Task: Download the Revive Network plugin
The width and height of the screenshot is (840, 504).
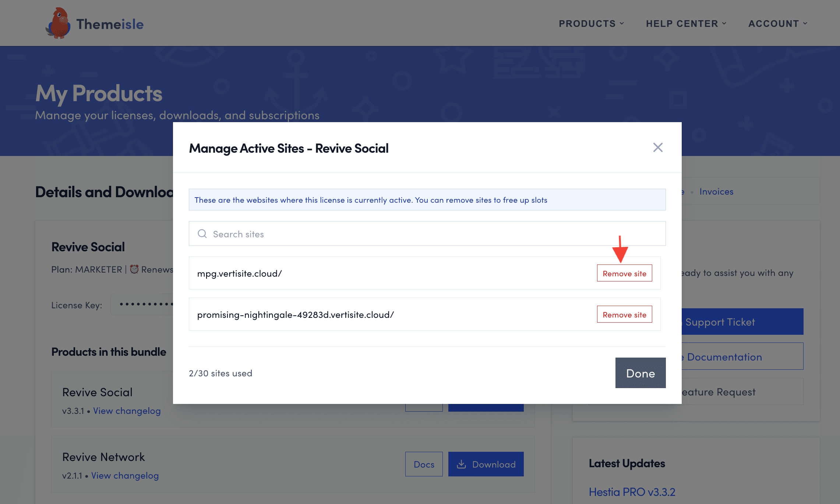Action: tap(486, 464)
